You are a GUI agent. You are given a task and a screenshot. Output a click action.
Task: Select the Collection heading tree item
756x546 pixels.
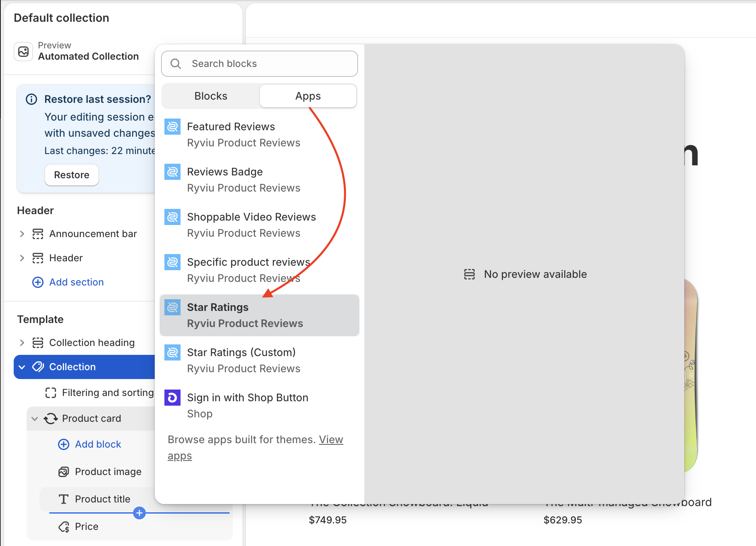(x=92, y=343)
